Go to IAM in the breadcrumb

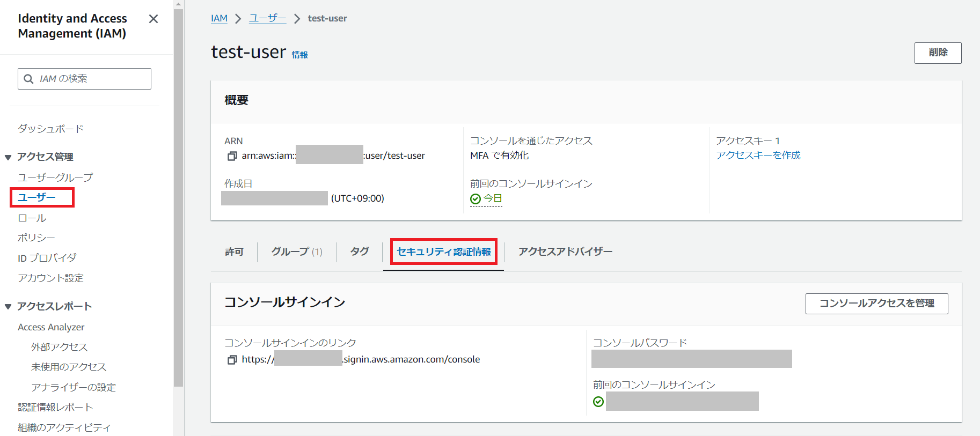(219, 18)
